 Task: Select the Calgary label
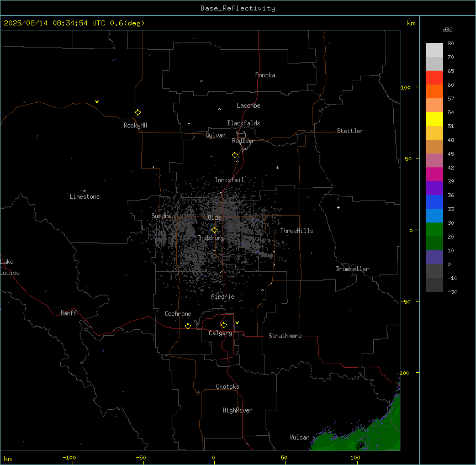(220, 333)
